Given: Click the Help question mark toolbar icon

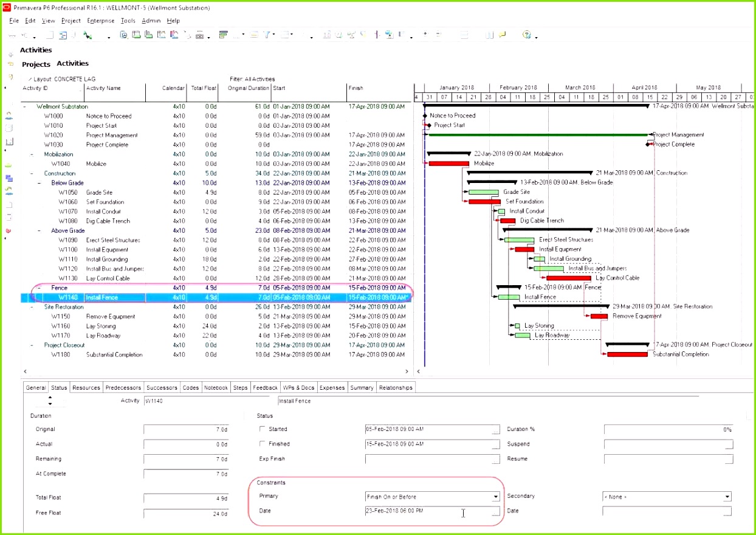Looking at the screenshot, I should click(x=526, y=35).
